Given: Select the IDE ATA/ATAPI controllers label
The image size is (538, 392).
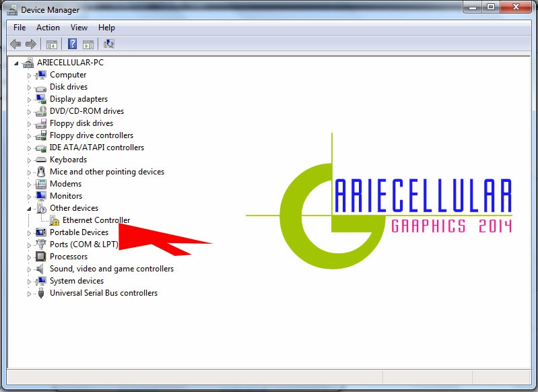Looking at the screenshot, I should [x=97, y=148].
